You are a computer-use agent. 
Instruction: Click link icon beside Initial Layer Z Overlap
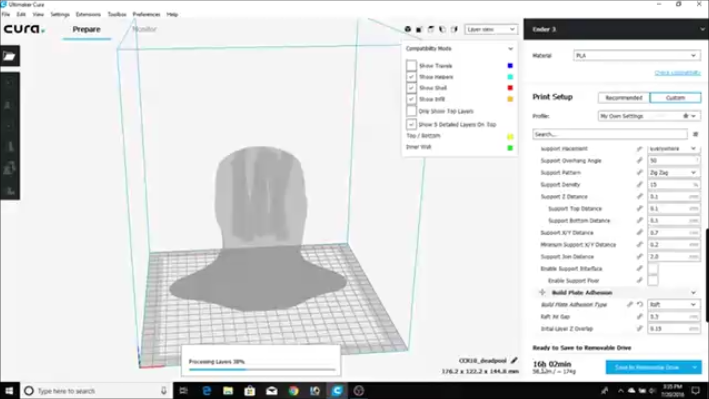pos(639,328)
